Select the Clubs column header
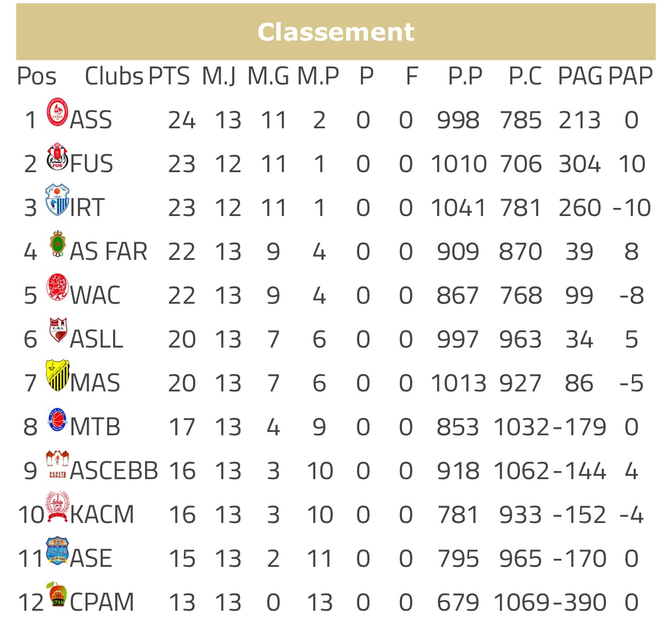This screenshot has height=634, width=672. coord(114,76)
